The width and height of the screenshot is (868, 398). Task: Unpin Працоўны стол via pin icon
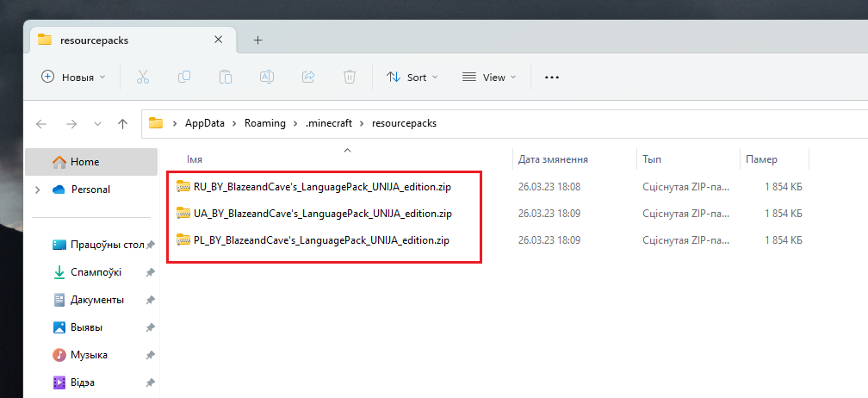[x=150, y=245]
